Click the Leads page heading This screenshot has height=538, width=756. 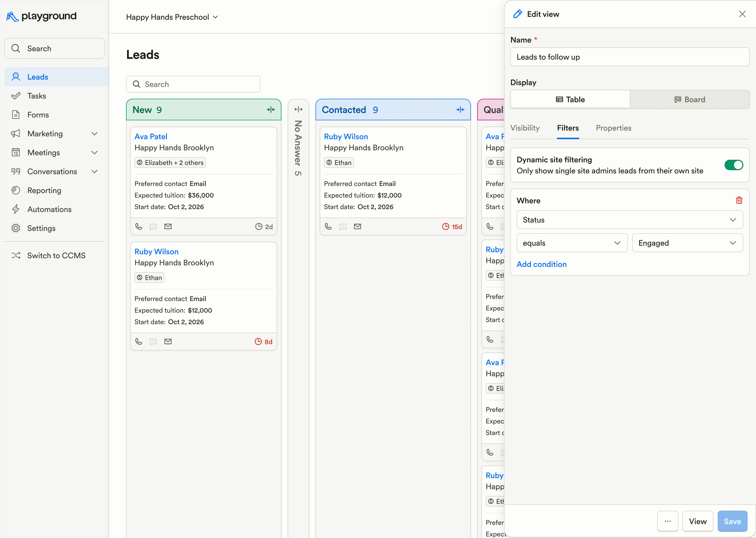[143, 55]
